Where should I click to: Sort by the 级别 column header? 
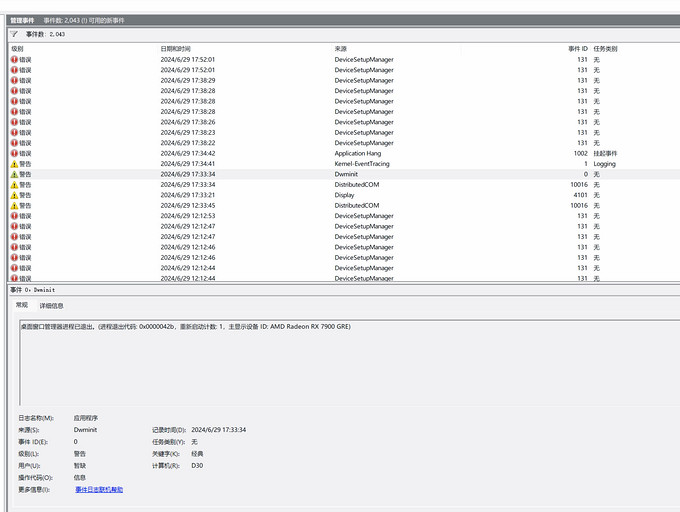17,48
